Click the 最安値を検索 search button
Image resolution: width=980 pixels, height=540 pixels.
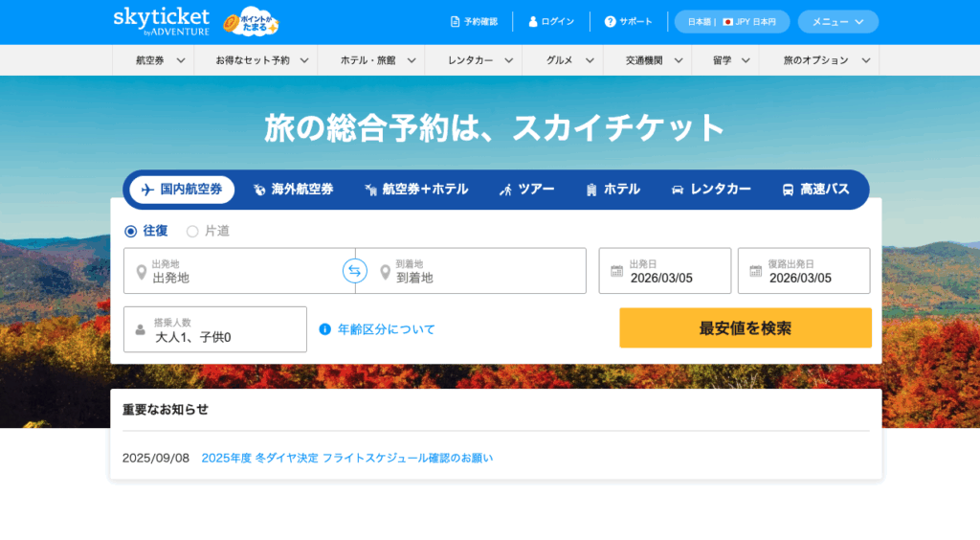[745, 327]
